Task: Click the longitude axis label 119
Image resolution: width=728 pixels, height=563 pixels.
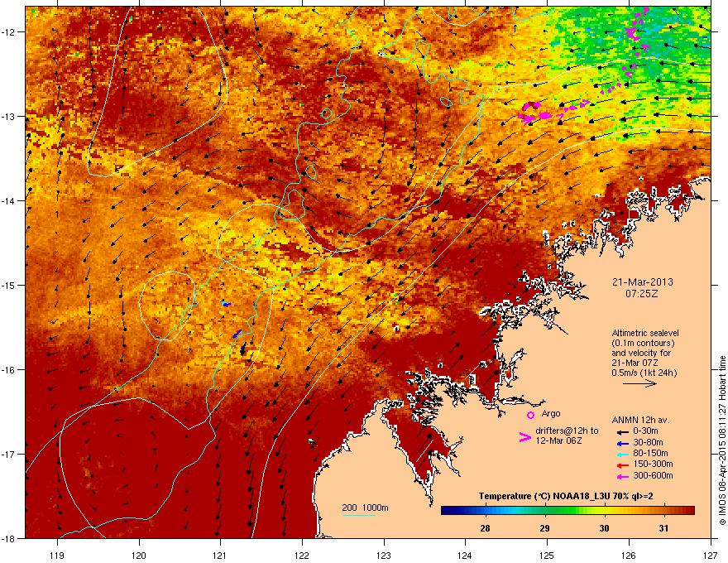Action: click(57, 556)
